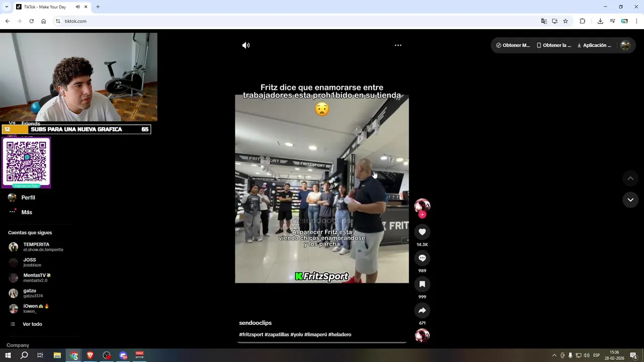The width and height of the screenshot is (644, 362).
Task: Open Task View on the taskbar
Action: 40,355
